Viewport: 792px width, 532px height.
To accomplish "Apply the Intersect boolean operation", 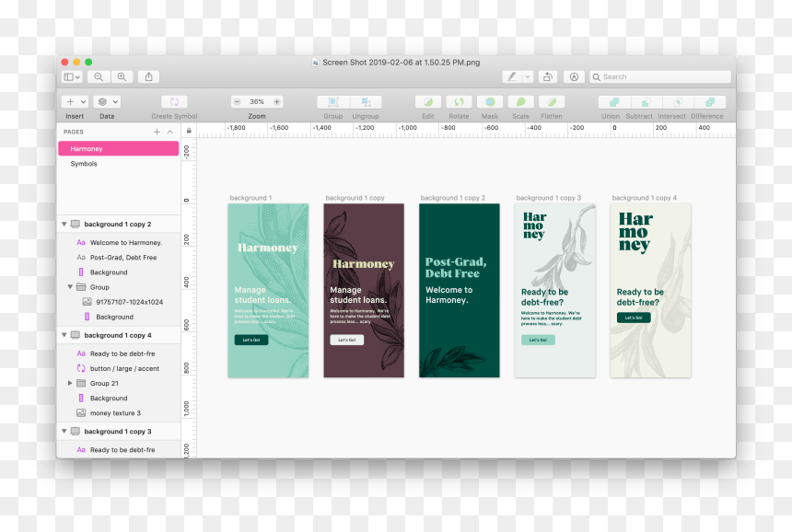I will point(678,102).
